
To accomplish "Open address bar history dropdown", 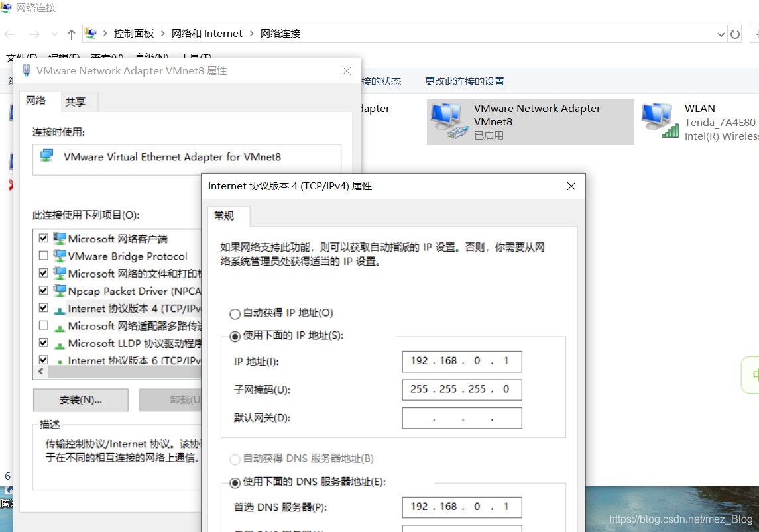I will click(x=721, y=34).
